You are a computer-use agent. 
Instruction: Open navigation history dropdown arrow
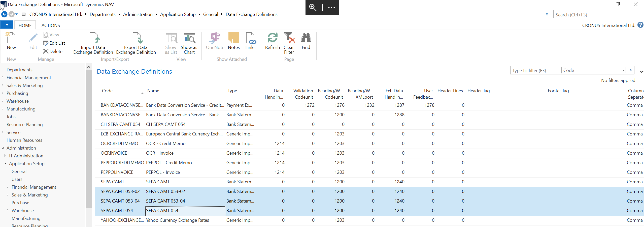pyautogui.click(x=17, y=14)
